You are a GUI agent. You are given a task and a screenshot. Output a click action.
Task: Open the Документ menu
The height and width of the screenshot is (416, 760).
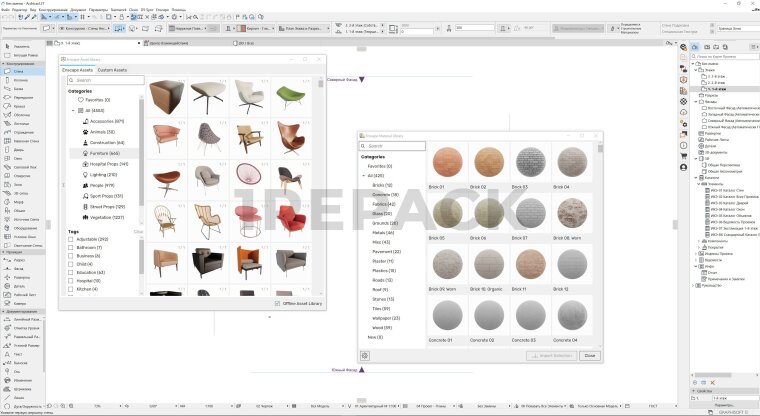coord(77,9)
